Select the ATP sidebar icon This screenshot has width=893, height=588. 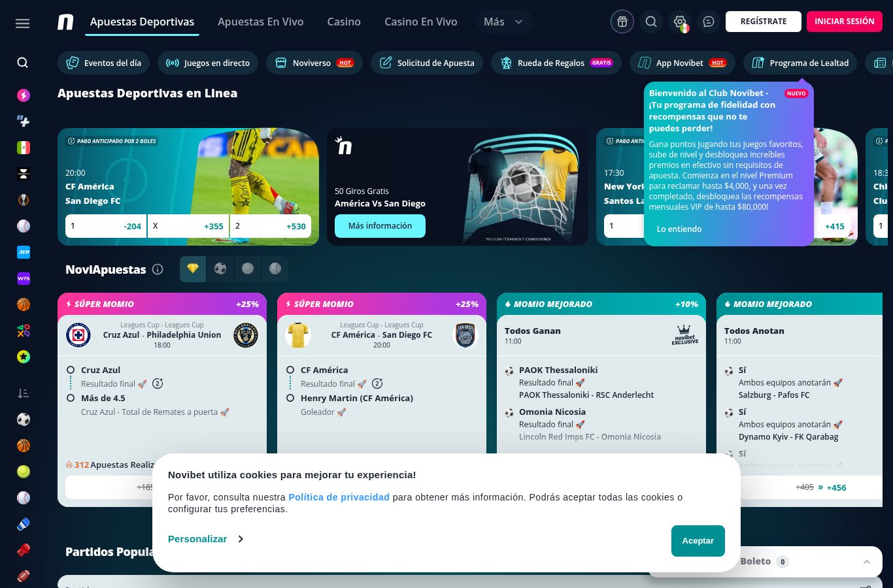pyautogui.click(x=24, y=252)
